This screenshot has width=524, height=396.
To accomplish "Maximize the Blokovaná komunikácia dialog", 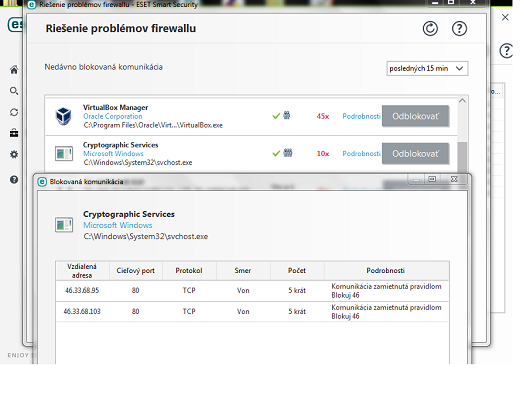I will click(432, 179).
